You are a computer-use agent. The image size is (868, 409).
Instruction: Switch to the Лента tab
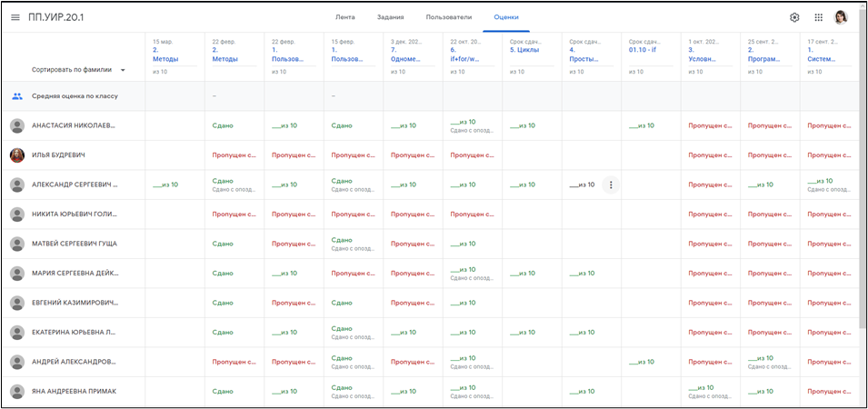pyautogui.click(x=345, y=17)
